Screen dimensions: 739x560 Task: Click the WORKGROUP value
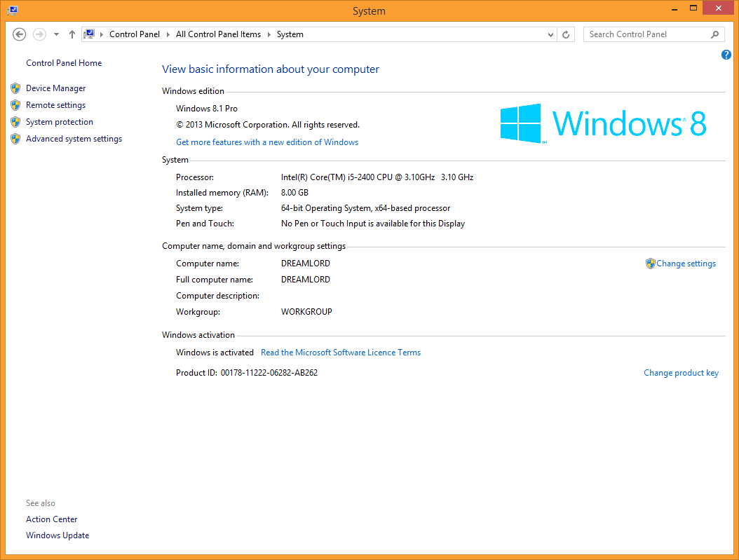pyautogui.click(x=306, y=312)
